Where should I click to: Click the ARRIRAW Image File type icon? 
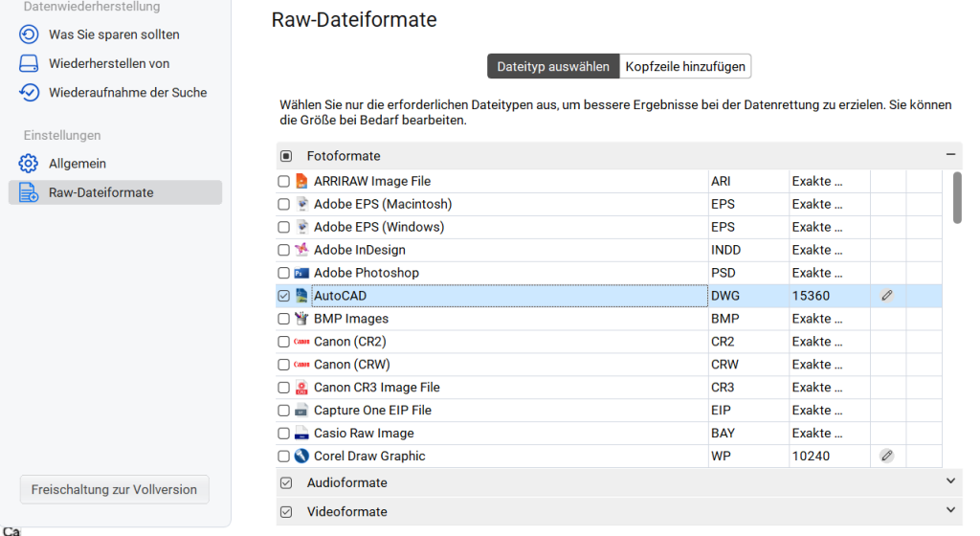(301, 181)
